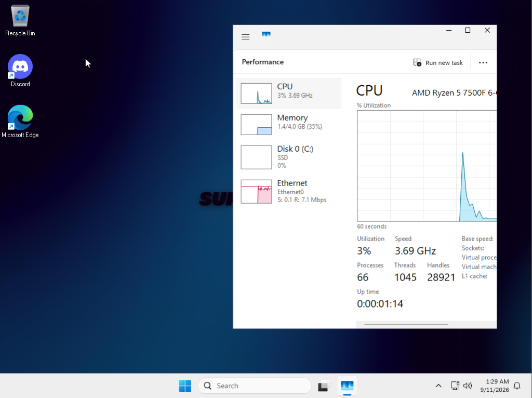Click the '60 seconds' graph label
Image resolution: width=532 pixels, height=398 pixels.
(x=371, y=227)
